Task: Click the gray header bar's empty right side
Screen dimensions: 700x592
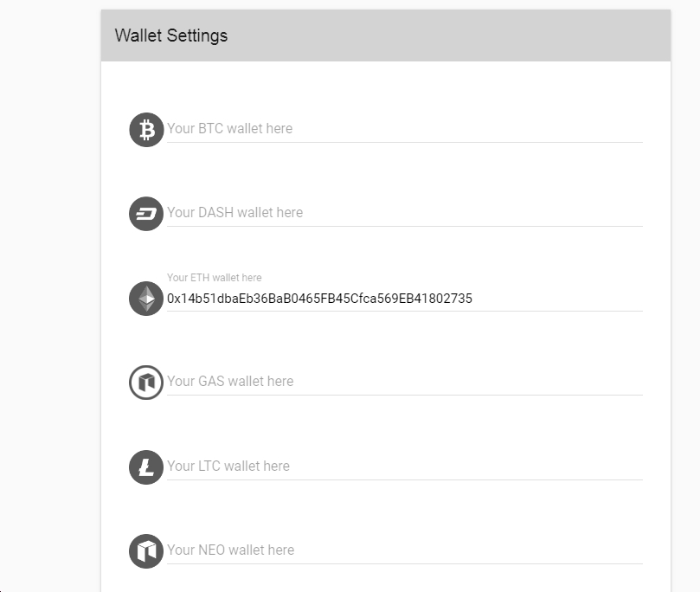Action: click(x=519, y=35)
